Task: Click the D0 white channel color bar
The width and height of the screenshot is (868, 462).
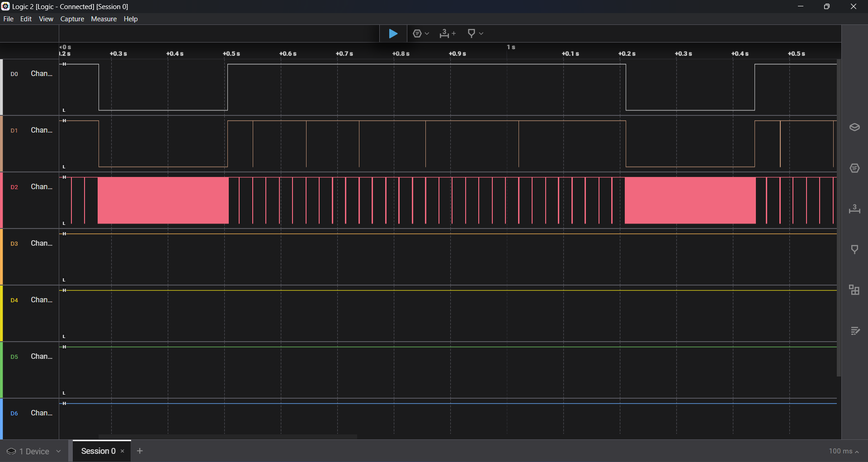Action: click(x=1, y=87)
